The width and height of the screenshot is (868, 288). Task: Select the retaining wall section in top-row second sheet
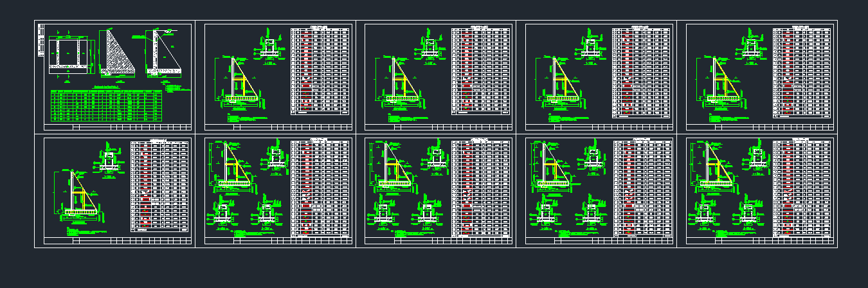(240, 82)
